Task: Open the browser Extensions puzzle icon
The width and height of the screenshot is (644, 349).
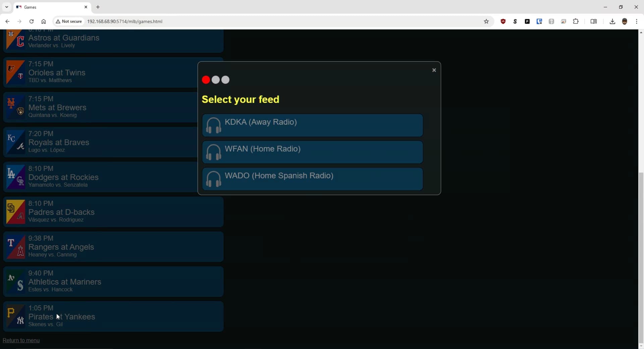Action: [576, 21]
